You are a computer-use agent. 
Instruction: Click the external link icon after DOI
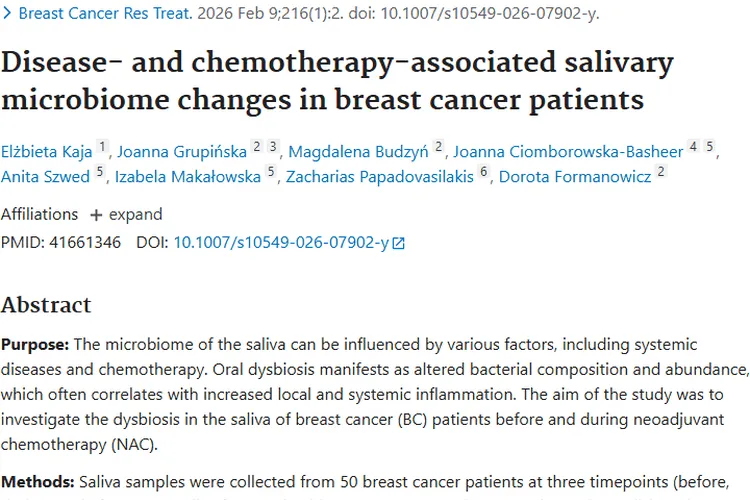pyautogui.click(x=399, y=243)
